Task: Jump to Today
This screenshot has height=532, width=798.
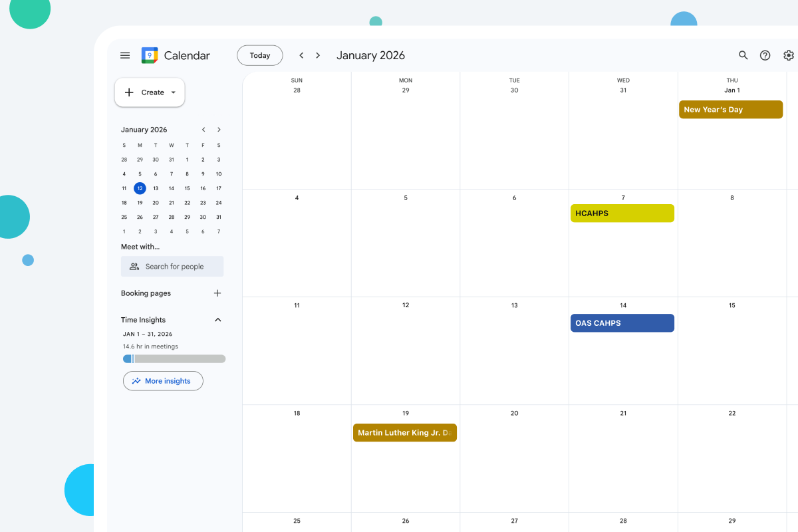Action: (260, 55)
